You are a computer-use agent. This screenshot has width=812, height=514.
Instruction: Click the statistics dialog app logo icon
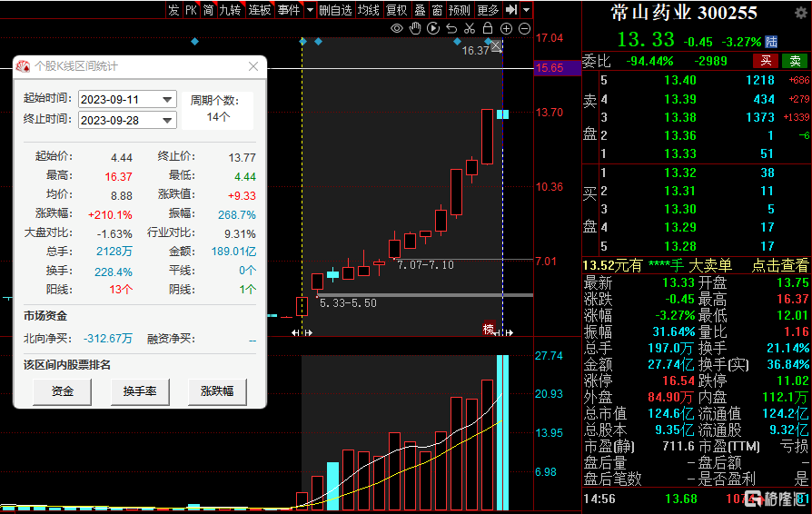click(x=23, y=66)
